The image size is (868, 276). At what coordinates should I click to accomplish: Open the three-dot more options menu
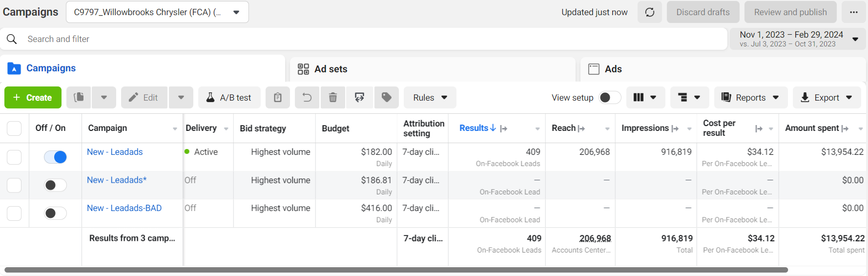click(x=853, y=12)
